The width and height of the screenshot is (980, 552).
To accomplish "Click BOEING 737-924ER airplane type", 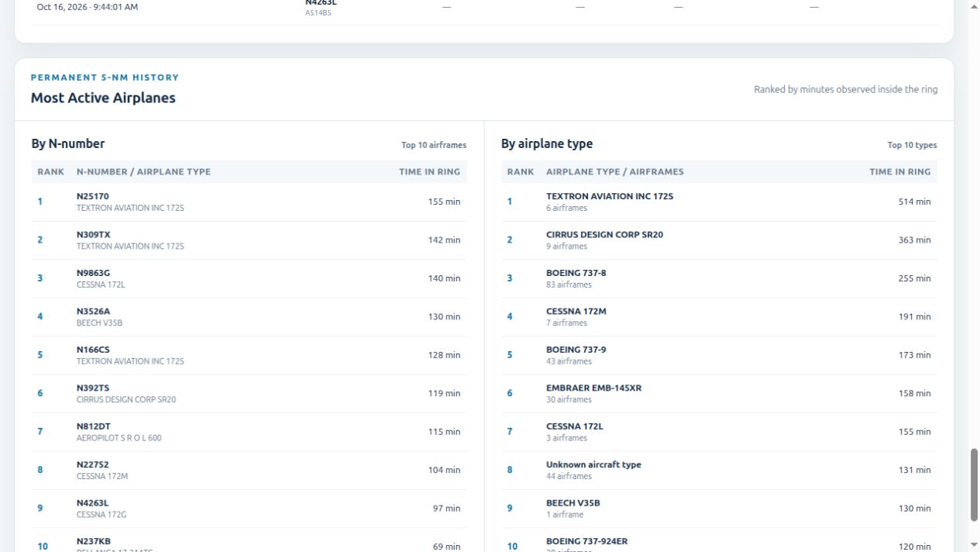I will click(x=586, y=541).
